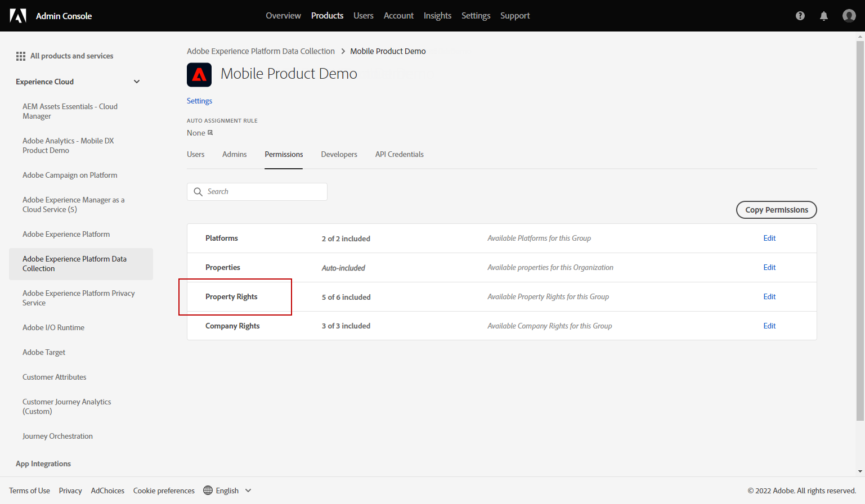Open the user profile avatar
This screenshot has width=865, height=504.
(x=849, y=16)
